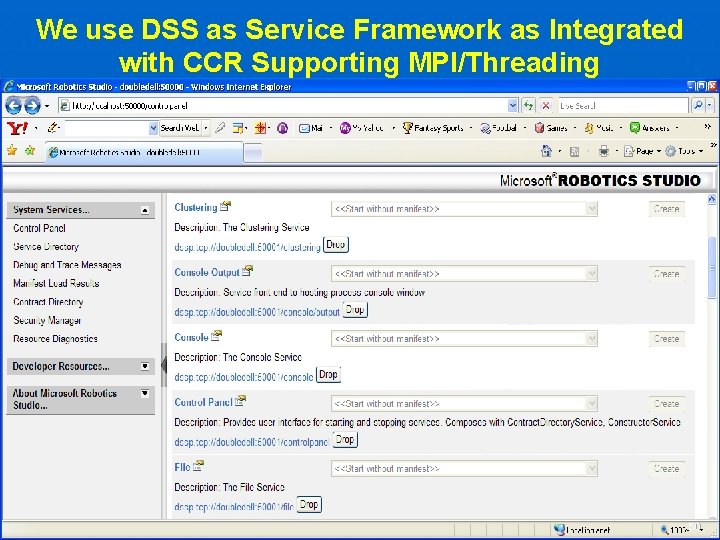
Task: Click the browser Back arrow button
Action: point(13,106)
